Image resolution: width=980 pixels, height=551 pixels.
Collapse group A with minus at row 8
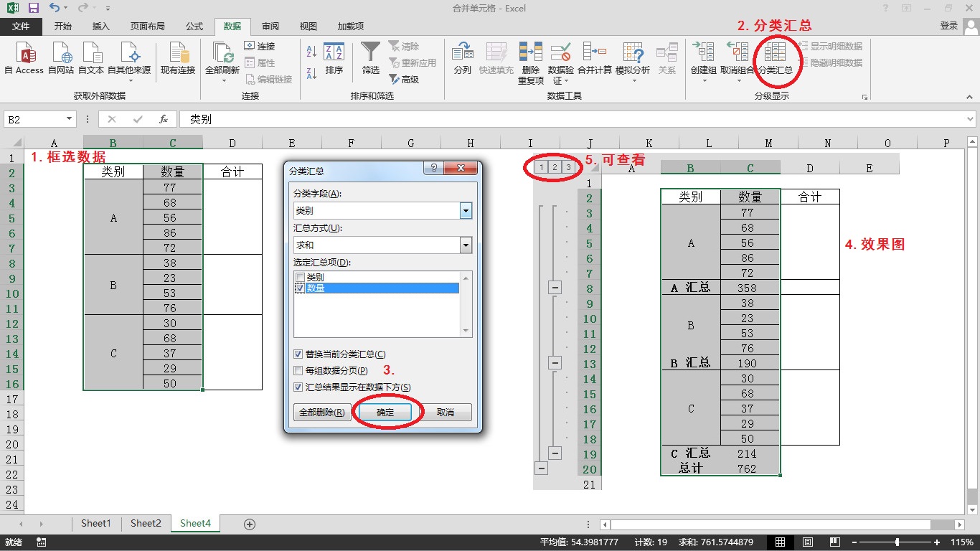click(555, 288)
